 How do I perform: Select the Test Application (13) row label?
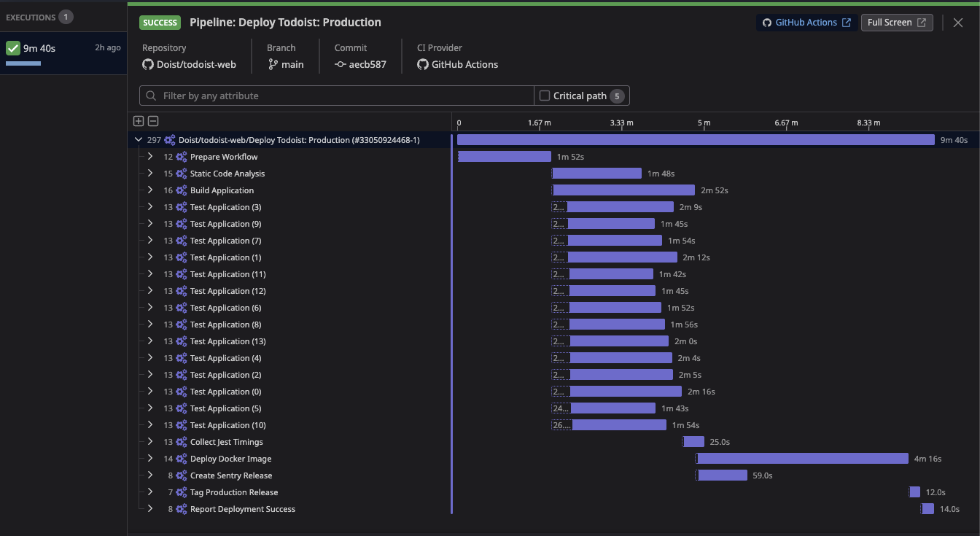227,341
